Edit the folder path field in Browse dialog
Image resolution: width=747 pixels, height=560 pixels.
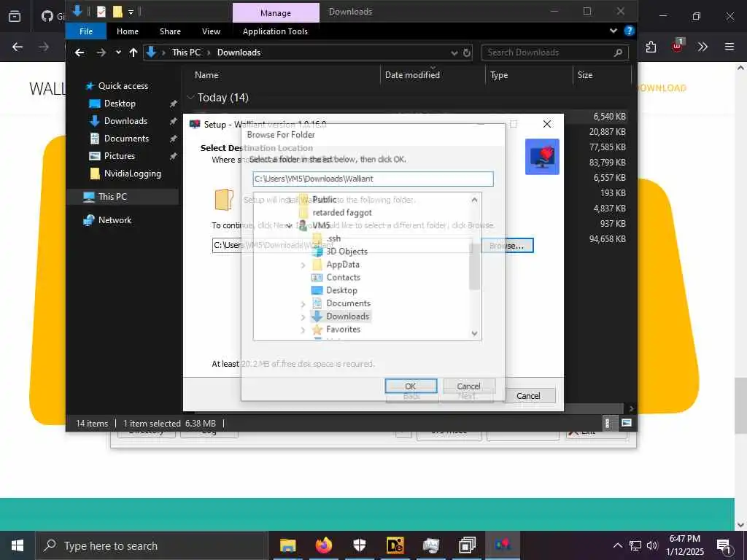pos(373,179)
